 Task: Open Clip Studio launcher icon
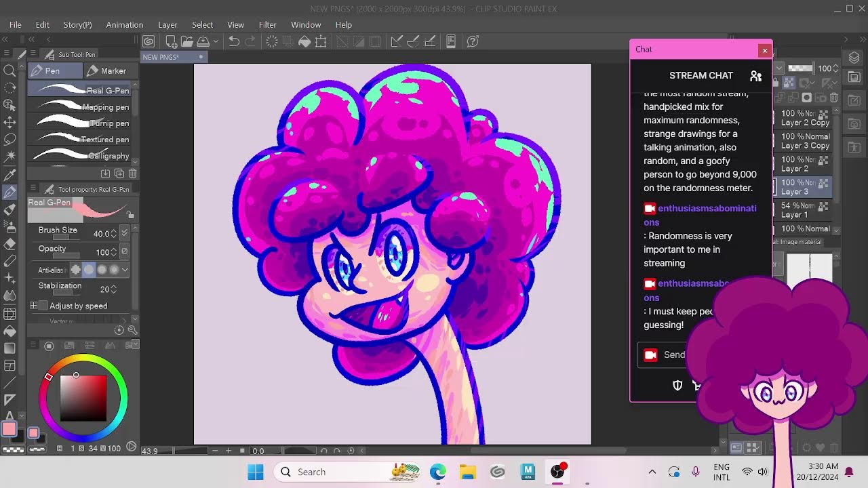tap(149, 41)
